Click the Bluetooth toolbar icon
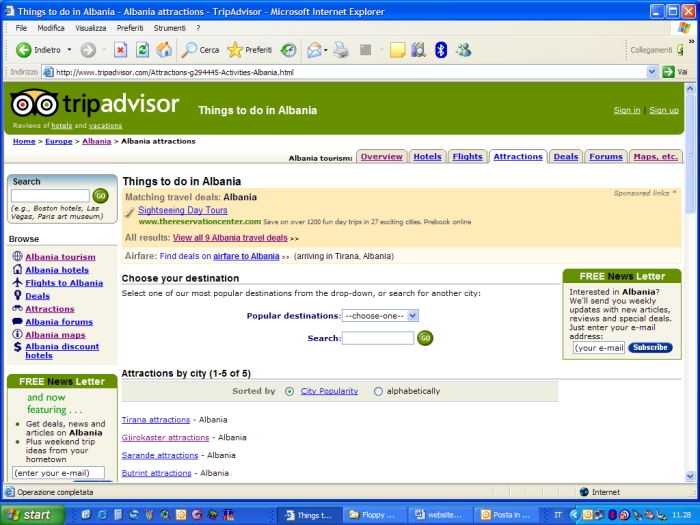The image size is (700, 525). [x=441, y=50]
